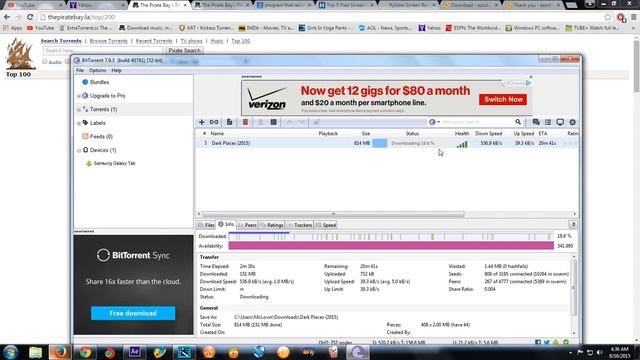
Task: Click the Pirate Bay search input field
Action: click(x=103, y=51)
